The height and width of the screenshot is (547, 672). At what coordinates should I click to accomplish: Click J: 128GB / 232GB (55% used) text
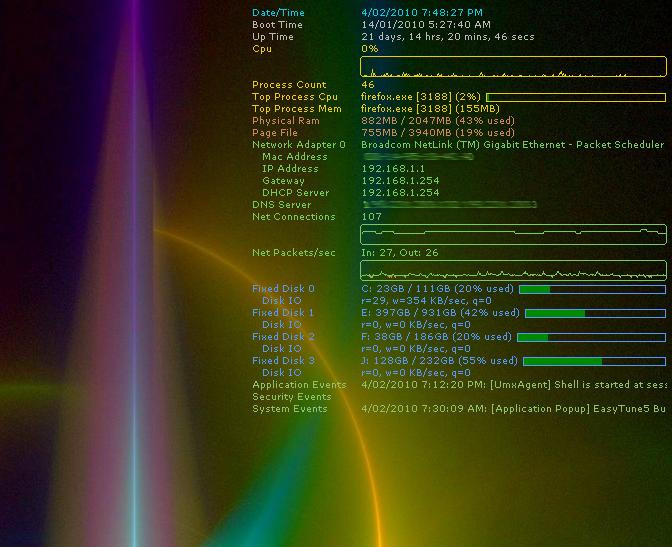439,361
